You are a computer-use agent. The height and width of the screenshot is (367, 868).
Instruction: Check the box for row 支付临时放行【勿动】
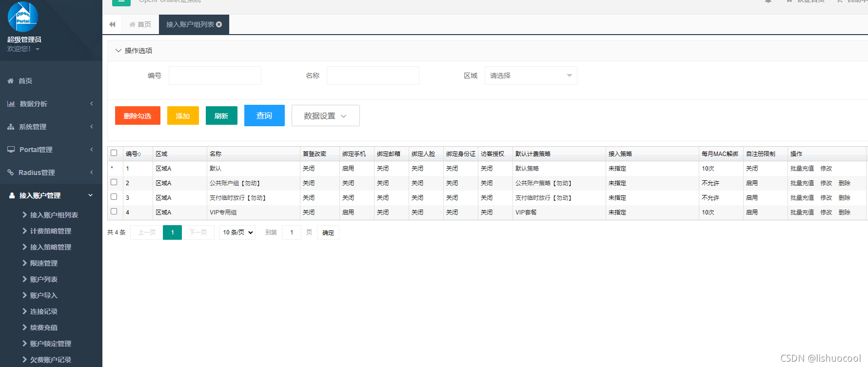coord(114,197)
